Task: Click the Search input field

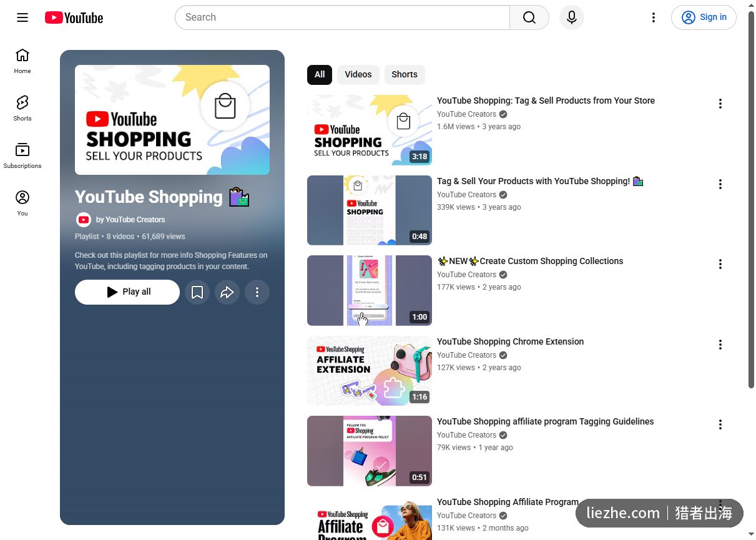Action: point(342,17)
